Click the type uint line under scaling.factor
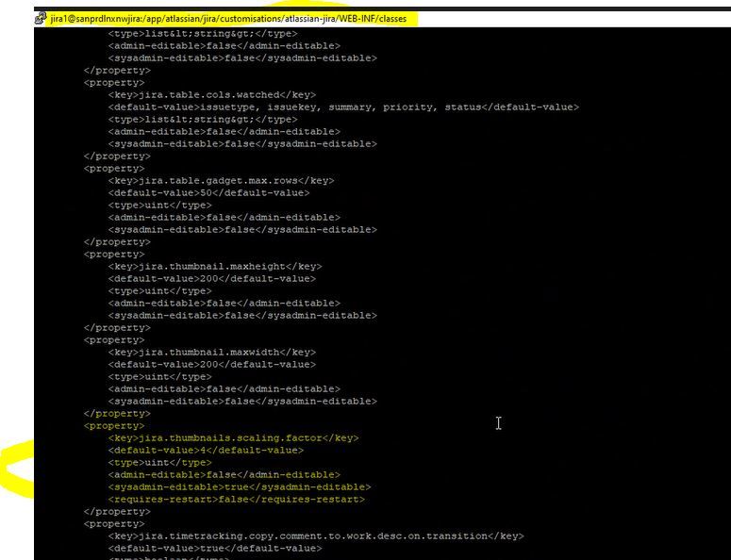Viewport: 731px width, 560px height. (160, 463)
